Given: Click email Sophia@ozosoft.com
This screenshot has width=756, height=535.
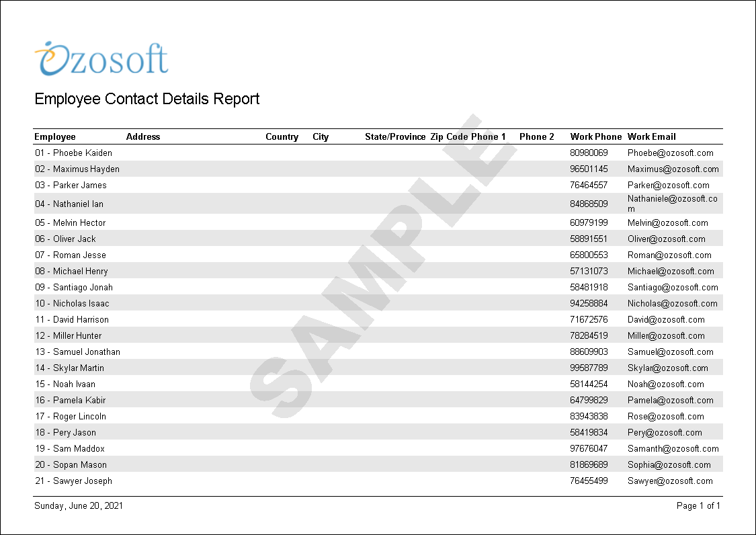Looking at the screenshot, I should coord(669,465).
